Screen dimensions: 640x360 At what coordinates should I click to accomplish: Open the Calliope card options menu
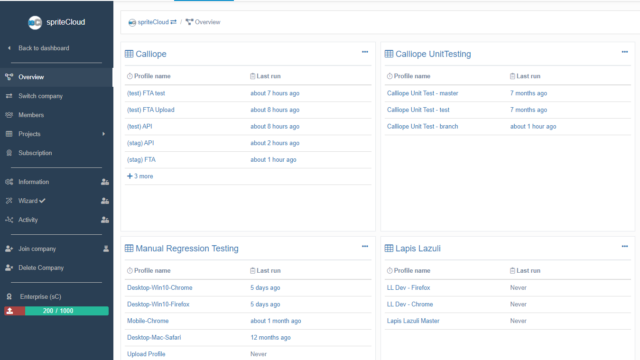click(365, 52)
